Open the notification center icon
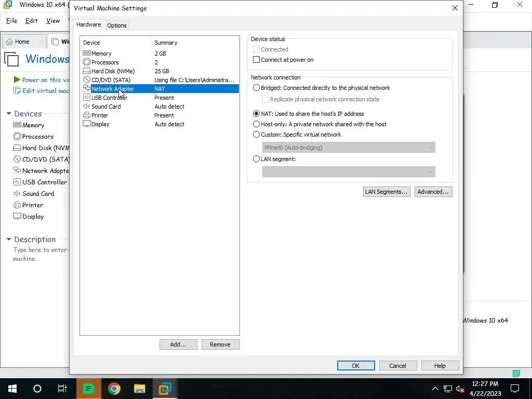The image size is (532, 399). [x=515, y=389]
